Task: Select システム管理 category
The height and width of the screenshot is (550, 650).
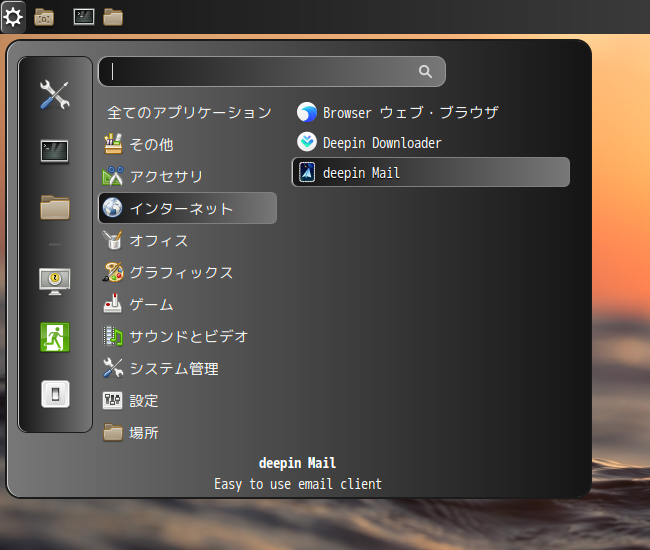Action: click(187, 368)
